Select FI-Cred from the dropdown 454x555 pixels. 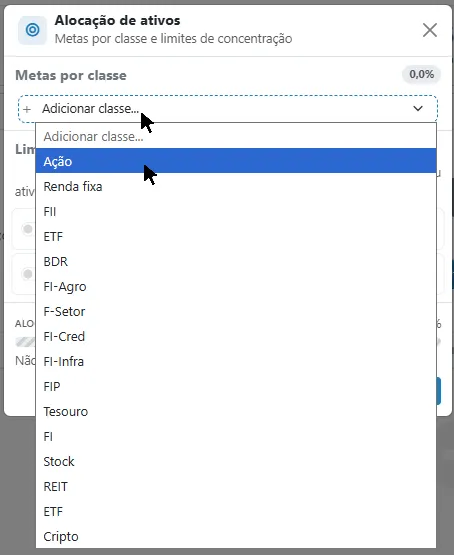click(x=236, y=336)
